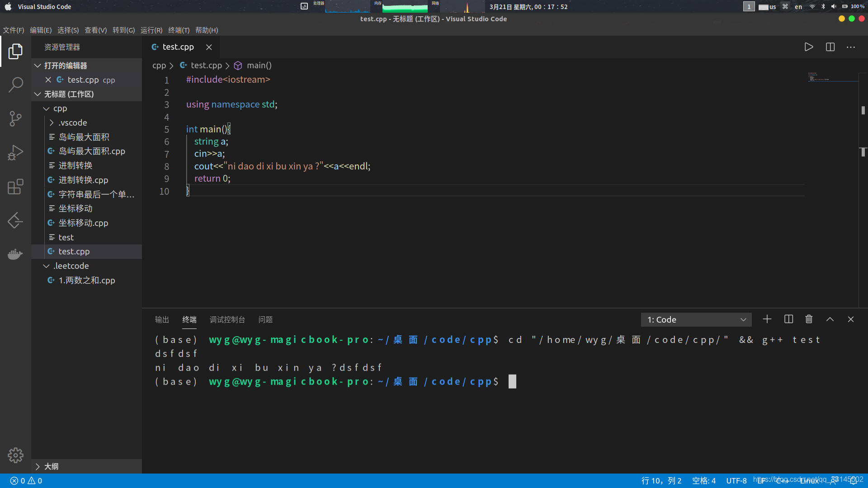Switch to the 输出 panel tab
This screenshot has height=488, width=868.
coord(162,319)
